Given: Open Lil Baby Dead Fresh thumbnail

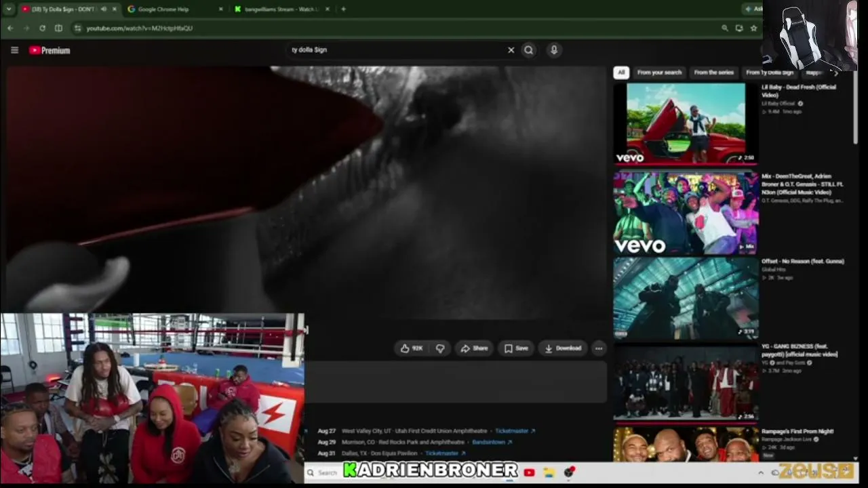Looking at the screenshot, I should (686, 123).
